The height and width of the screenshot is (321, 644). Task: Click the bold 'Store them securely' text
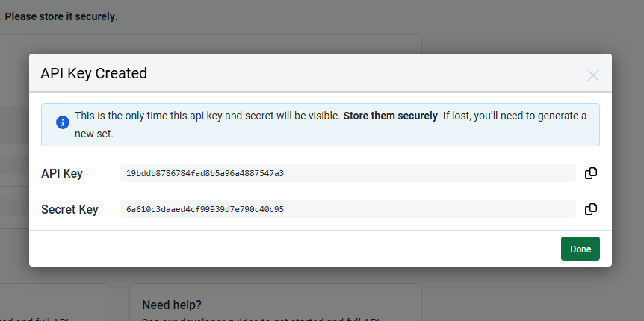pos(390,116)
